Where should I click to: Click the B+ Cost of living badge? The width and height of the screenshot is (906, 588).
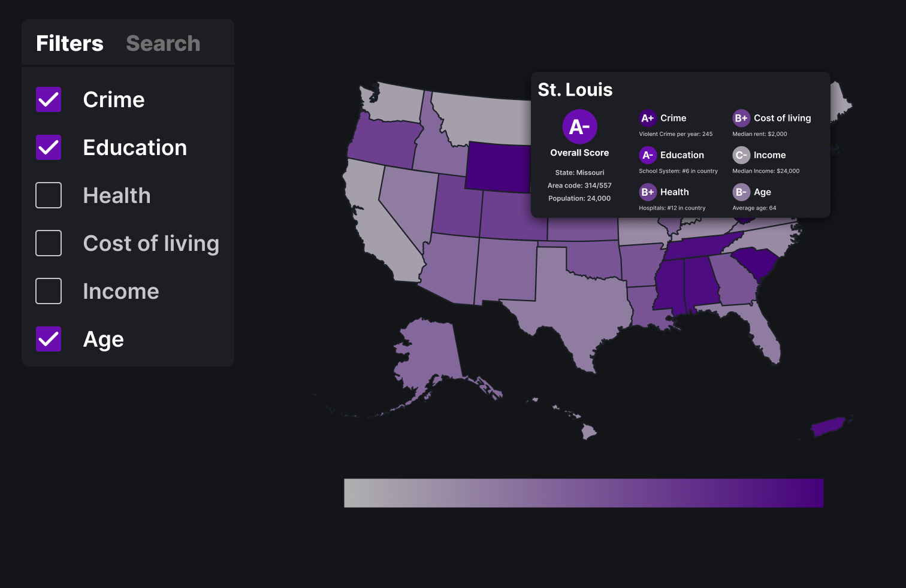(x=741, y=118)
